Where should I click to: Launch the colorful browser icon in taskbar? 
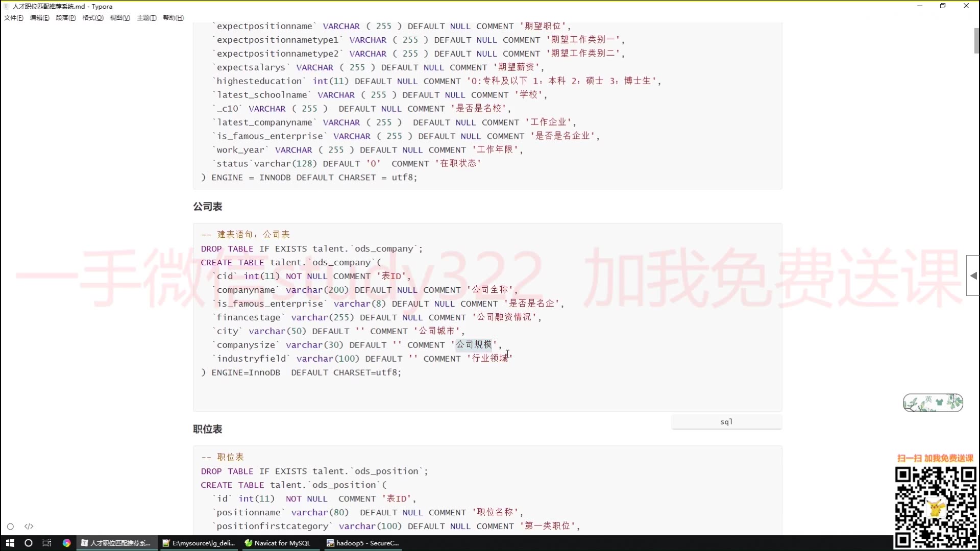point(66,543)
